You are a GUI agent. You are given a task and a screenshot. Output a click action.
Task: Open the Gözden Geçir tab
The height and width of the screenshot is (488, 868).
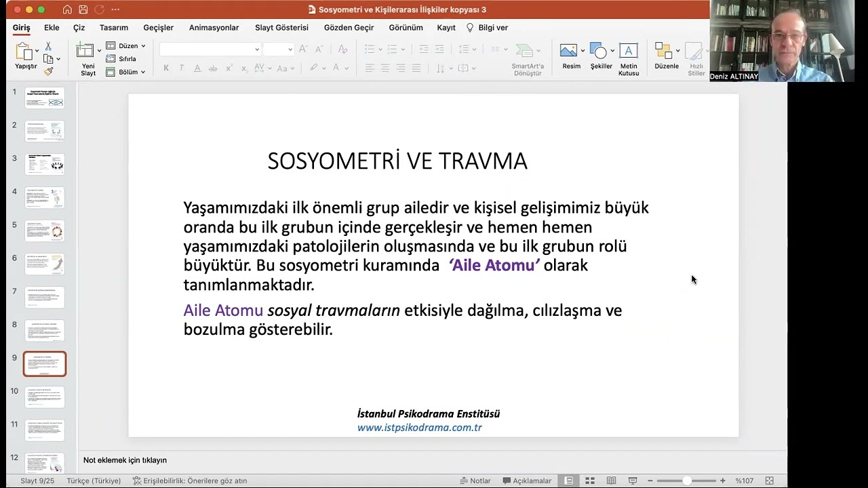coord(349,28)
